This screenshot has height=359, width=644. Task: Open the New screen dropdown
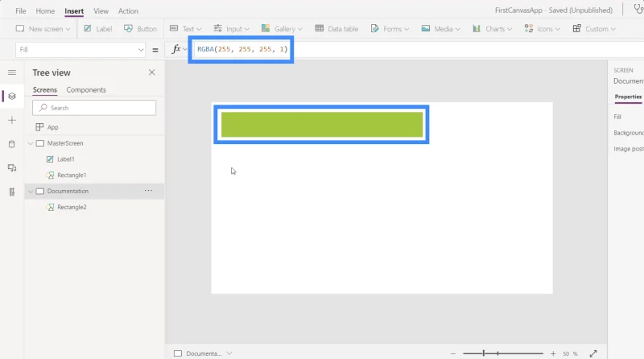point(43,29)
